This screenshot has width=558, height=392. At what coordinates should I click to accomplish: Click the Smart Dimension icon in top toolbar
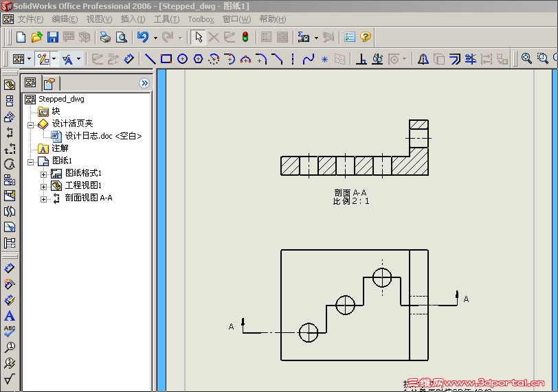coord(129,58)
